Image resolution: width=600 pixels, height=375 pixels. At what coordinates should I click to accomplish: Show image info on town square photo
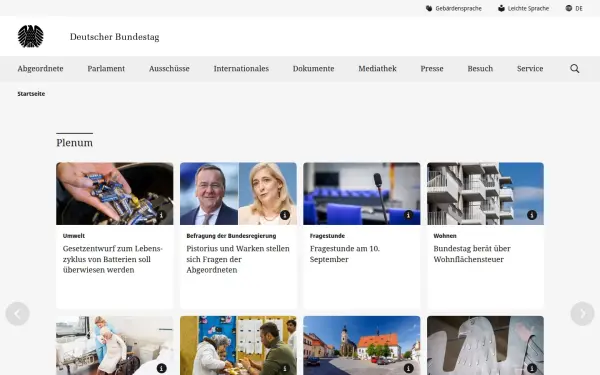[408, 368]
